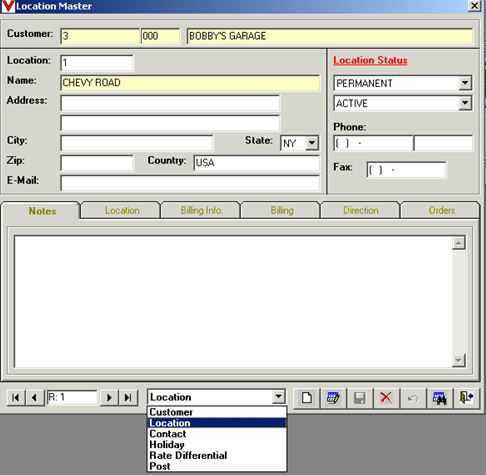Jump to the last record

click(128, 398)
